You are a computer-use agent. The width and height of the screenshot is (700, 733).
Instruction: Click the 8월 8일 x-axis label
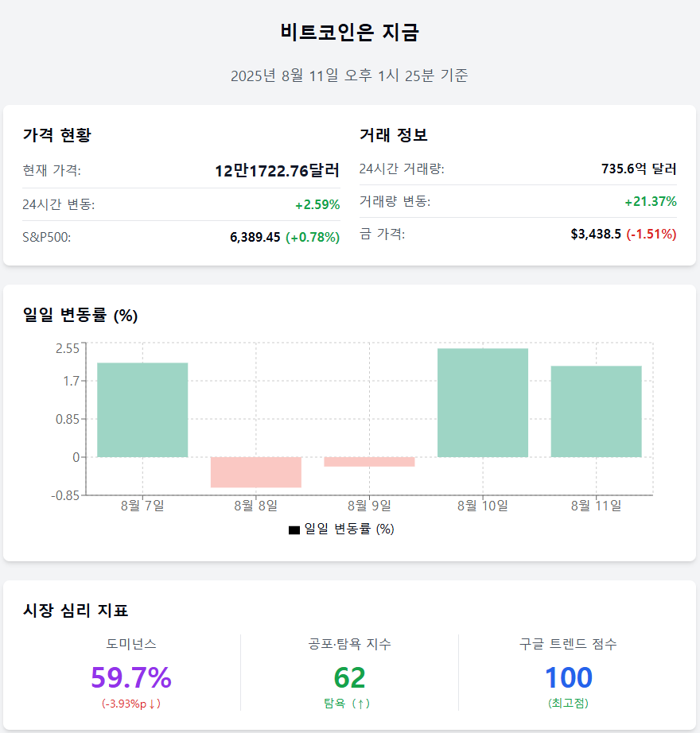[x=256, y=506]
